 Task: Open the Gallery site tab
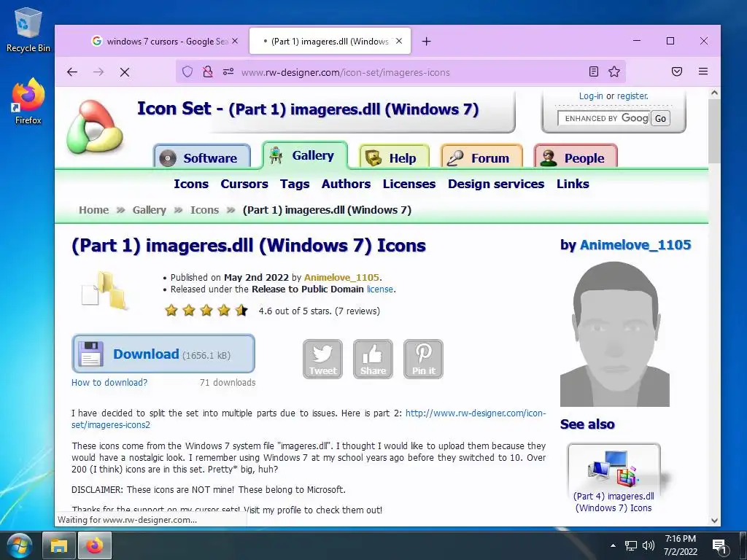point(305,155)
